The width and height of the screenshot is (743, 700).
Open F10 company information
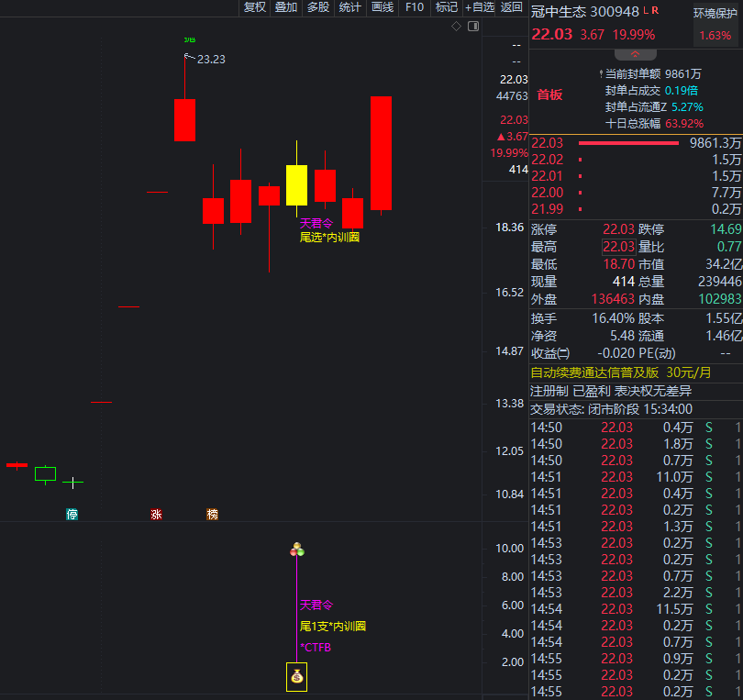point(415,7)
